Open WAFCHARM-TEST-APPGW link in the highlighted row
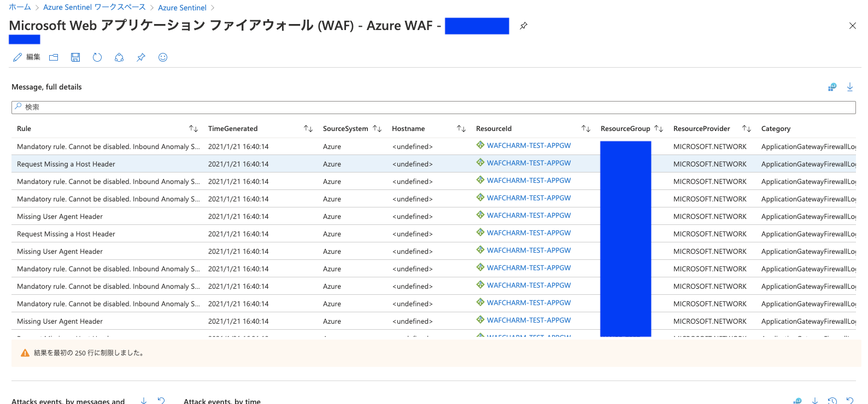The height and width of the screenshot is (404, 868). click(x=529, y=163)
